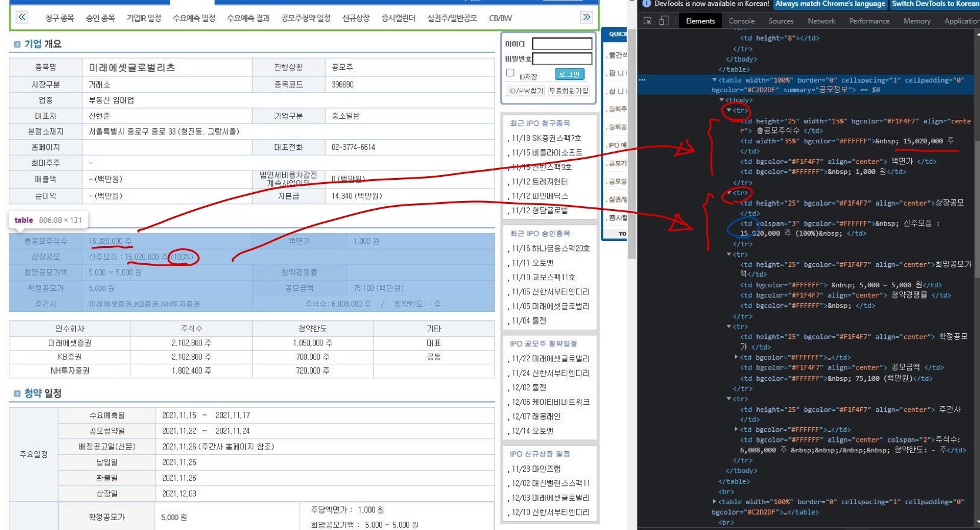Image resolution: width=980 pixels, height=530 pixels.
Task: Open the Console tab in DevTools
Action: coord(741,21)
